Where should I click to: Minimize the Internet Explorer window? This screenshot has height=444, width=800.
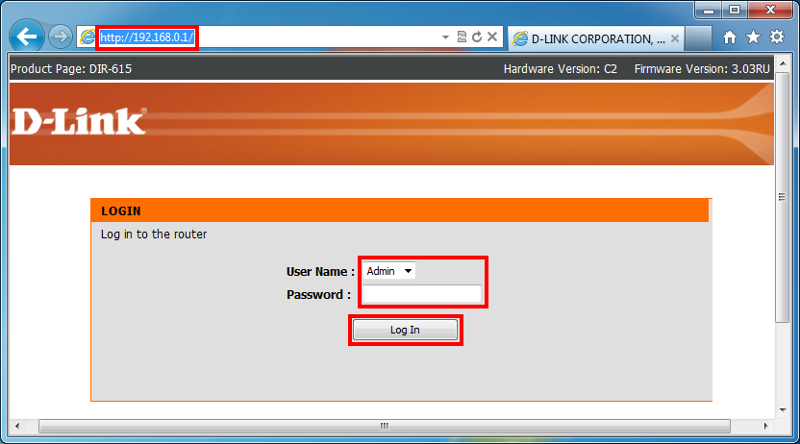[x=708, y=10]
